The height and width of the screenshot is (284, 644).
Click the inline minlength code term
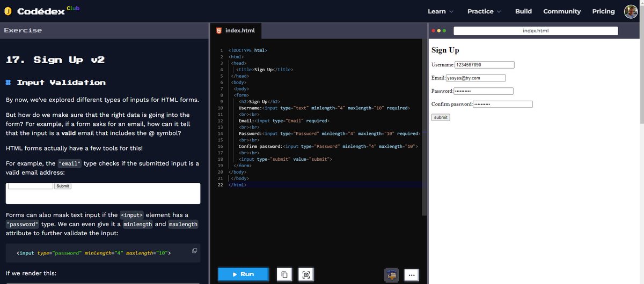(x=138, y=225)
